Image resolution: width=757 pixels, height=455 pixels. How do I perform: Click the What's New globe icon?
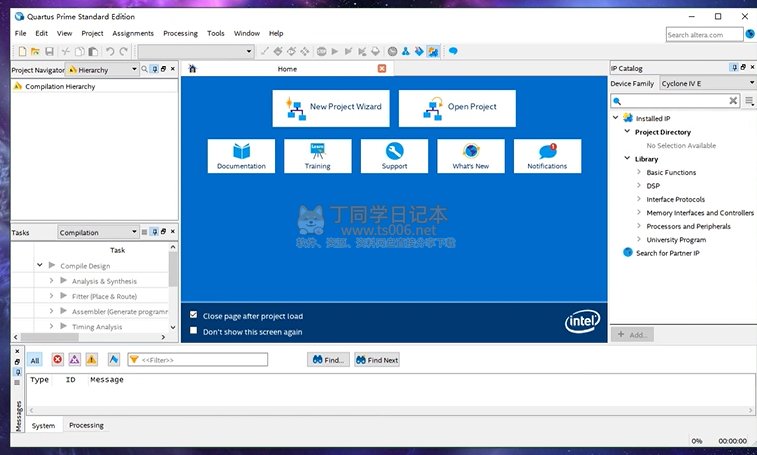[x=470, y=151]
